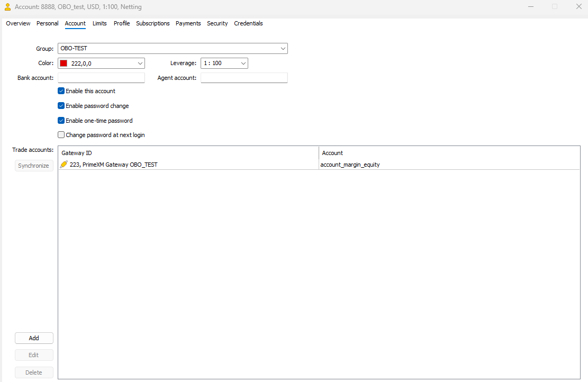Click the PrimeXM gateway plug icon

64,164
